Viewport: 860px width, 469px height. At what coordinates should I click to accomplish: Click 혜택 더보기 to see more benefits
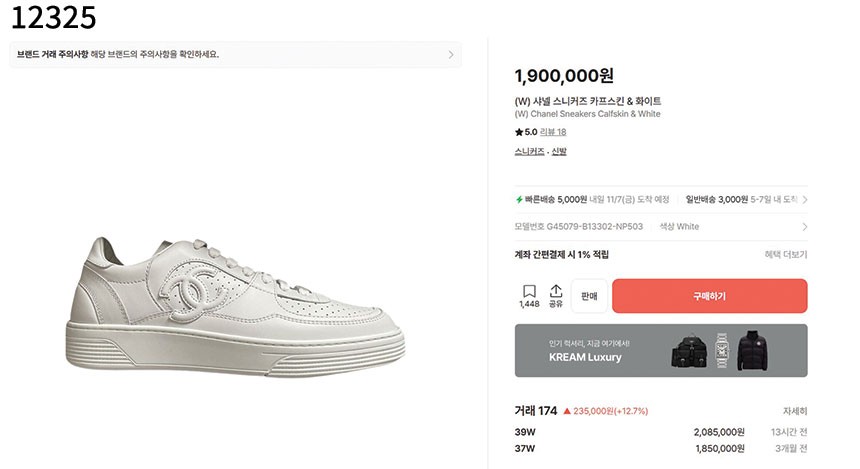point(785,255)
